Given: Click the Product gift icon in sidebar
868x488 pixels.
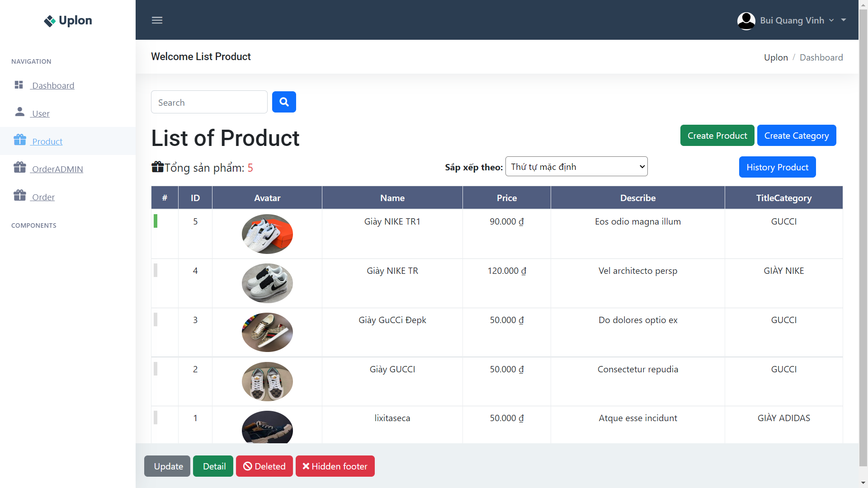Looking at the screenshot, I should click(x=20, y=140).
